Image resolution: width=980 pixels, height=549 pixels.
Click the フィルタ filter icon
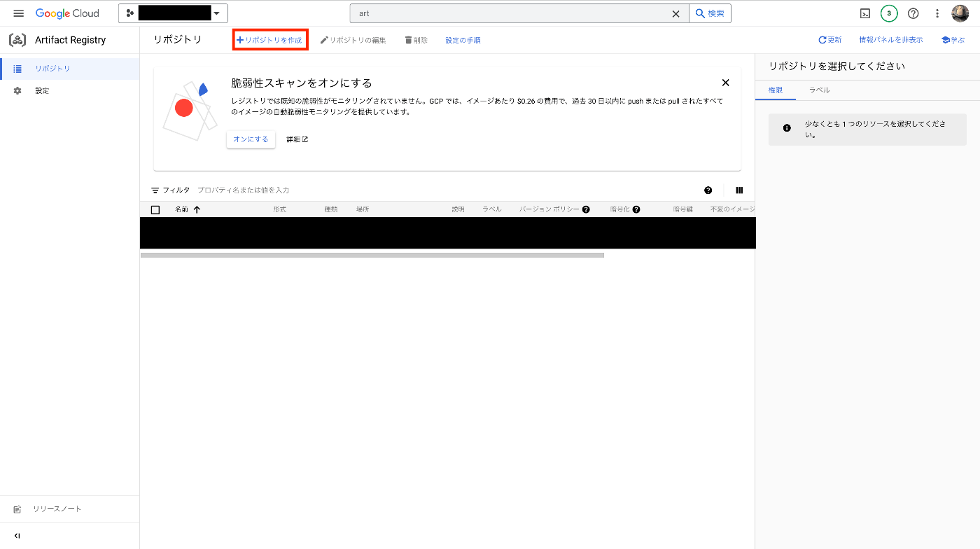point(155,190)
